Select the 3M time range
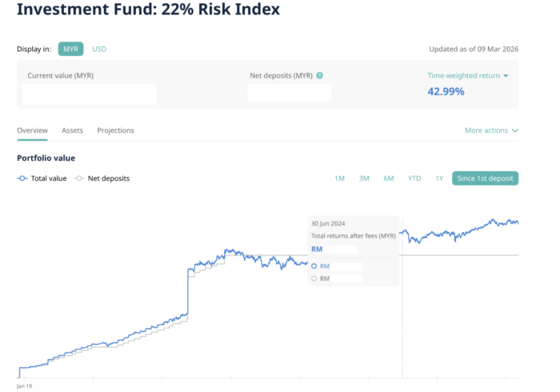The height and width of the screenshot is (392, 560). [364, 178]
